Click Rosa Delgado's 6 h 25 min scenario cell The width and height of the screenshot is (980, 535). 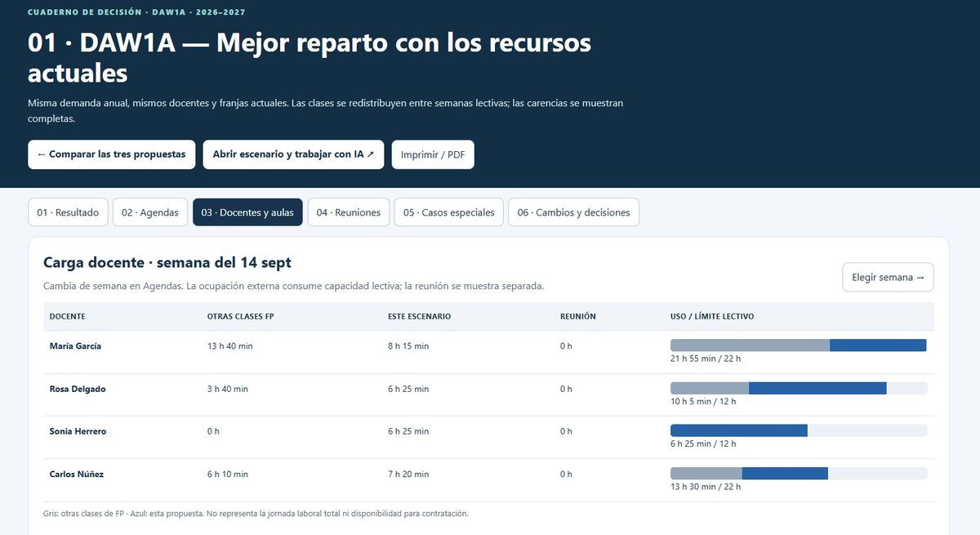pyautogui.click(x=408, y=389)
